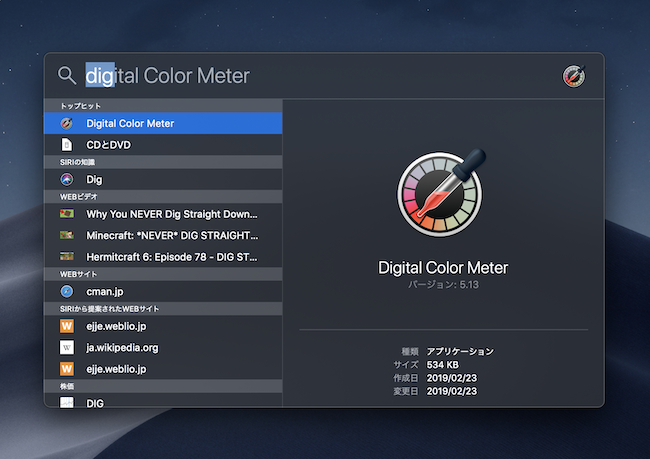Click the first orange Weblio W icon
The height and width of the screenshot is (459, 650).
coord(67,326)
